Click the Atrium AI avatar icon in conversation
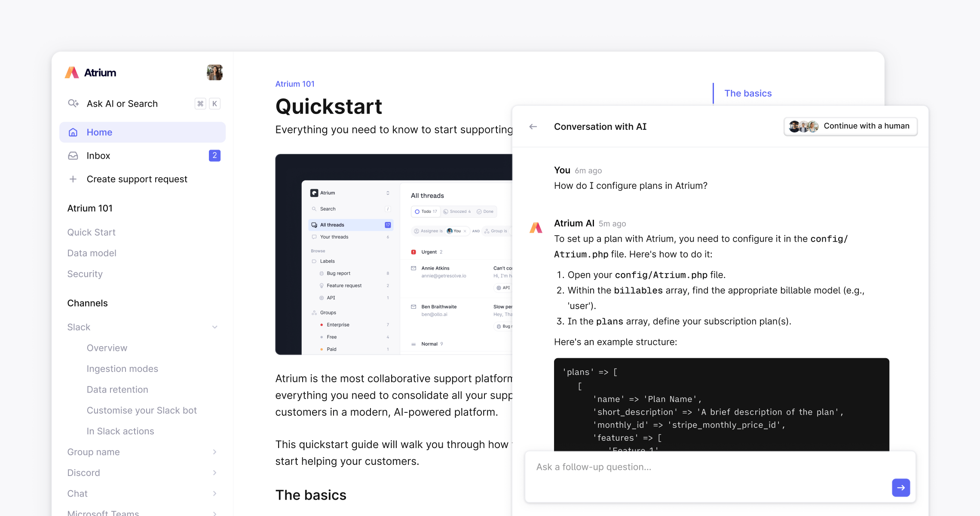The height and width of the screenshot is (516, 980). (536, 227)
